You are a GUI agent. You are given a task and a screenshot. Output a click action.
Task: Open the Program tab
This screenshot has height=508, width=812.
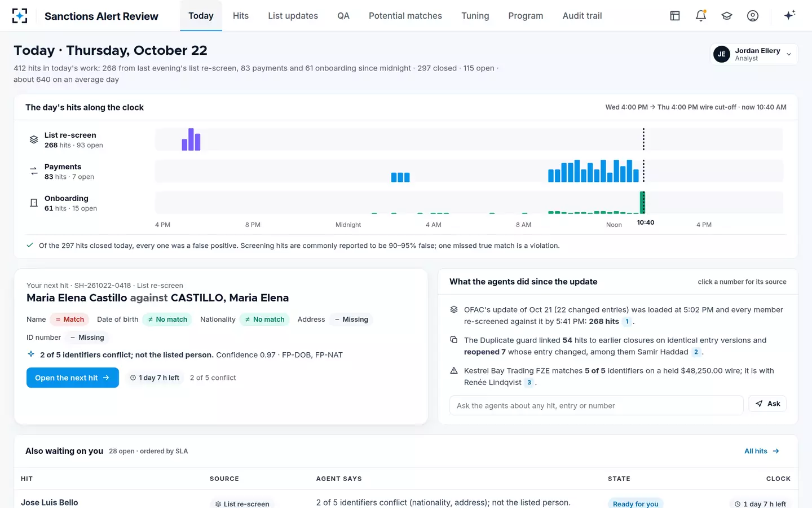click(526, 16)
